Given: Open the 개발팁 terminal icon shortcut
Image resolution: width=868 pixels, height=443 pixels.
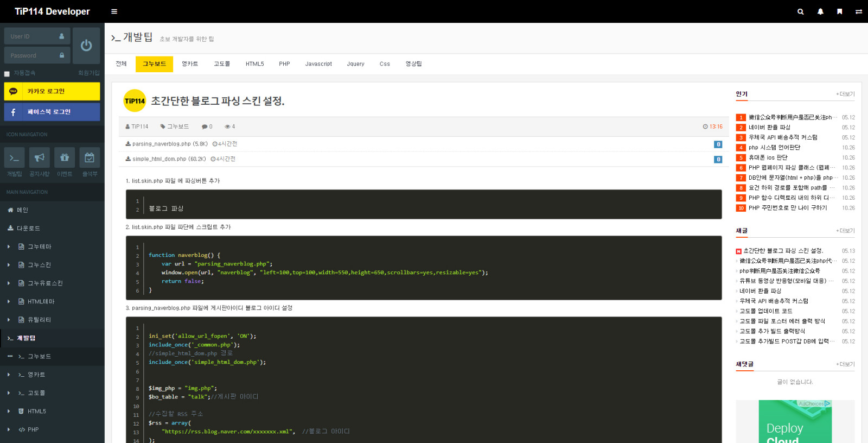Looking at the screenshot, I should [14, 158].
